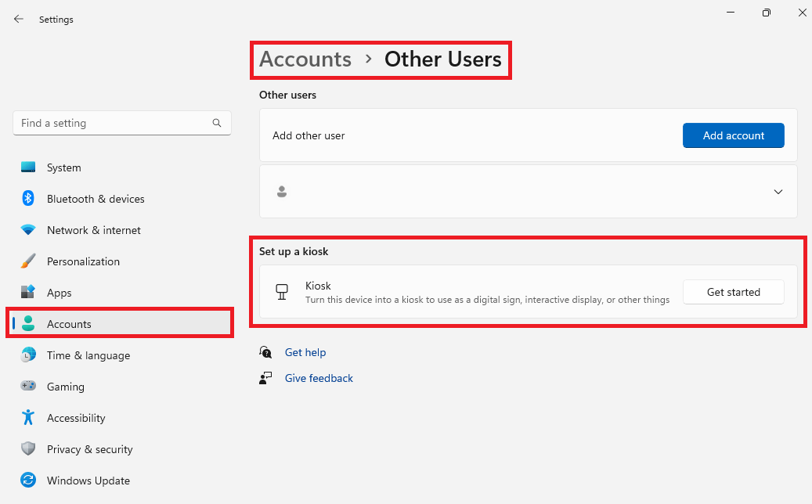
Task: Select Personalization label
Action: pyautogui.click(x=83, y=261)
